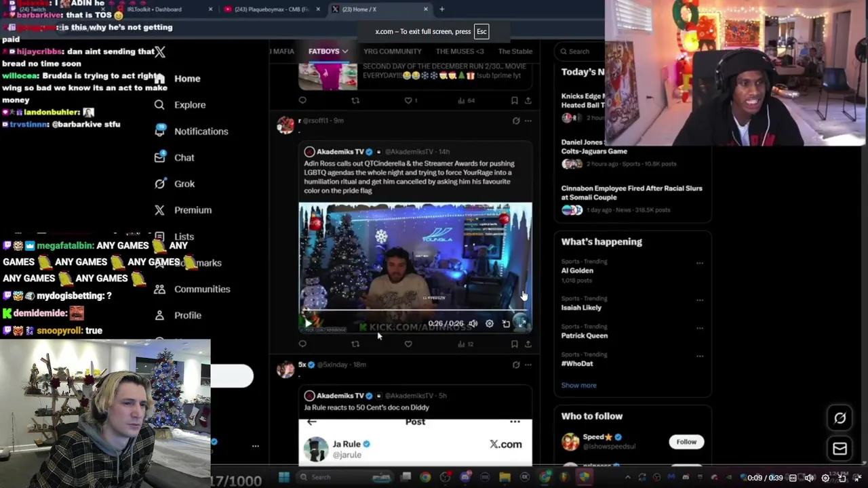Seek on the Adin Ross video progress bar
This screenshot has width=868, height=488.
click(415, 311)
